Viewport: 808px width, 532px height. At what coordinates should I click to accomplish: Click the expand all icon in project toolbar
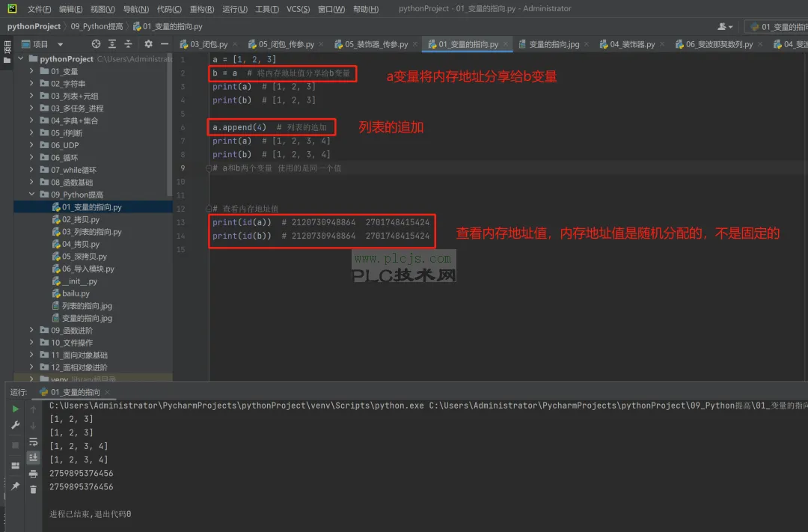pyautogui.click(x=111, y=44)
